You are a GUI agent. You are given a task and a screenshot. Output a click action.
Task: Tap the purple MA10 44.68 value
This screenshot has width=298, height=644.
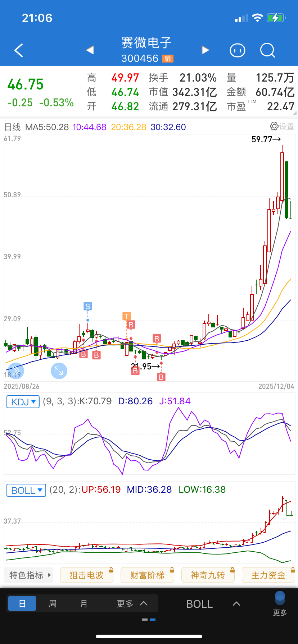(90, 127)
